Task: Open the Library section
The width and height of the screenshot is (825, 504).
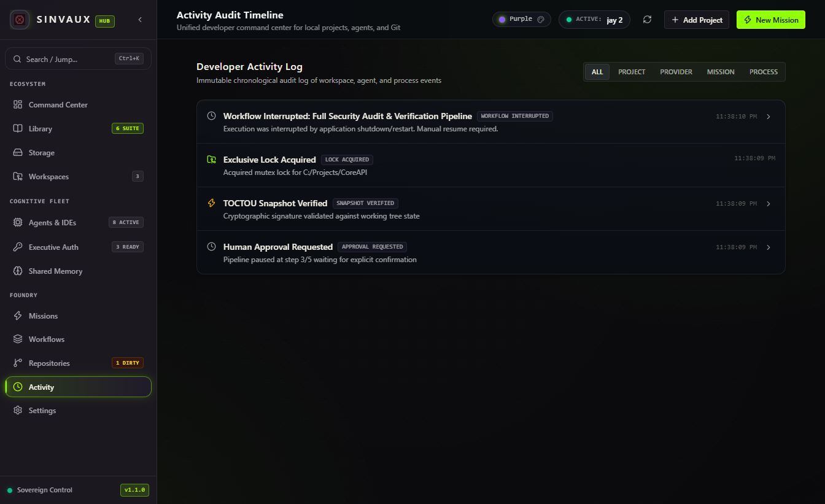Action: [x=79, y=129]
